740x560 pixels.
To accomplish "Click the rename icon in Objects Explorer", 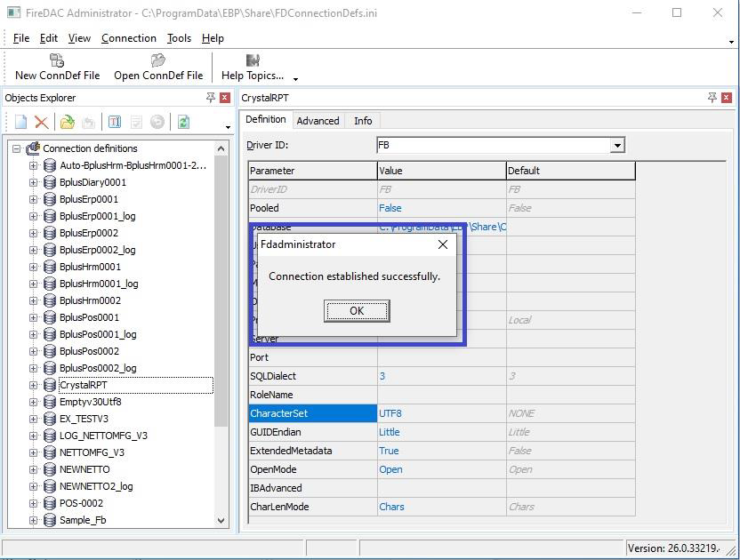I will coord(114,123).
